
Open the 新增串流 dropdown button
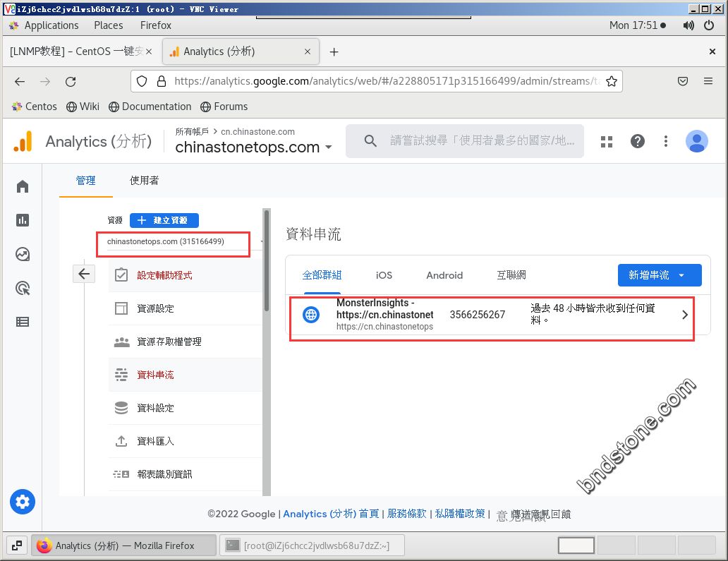click(x=660, y=275)
